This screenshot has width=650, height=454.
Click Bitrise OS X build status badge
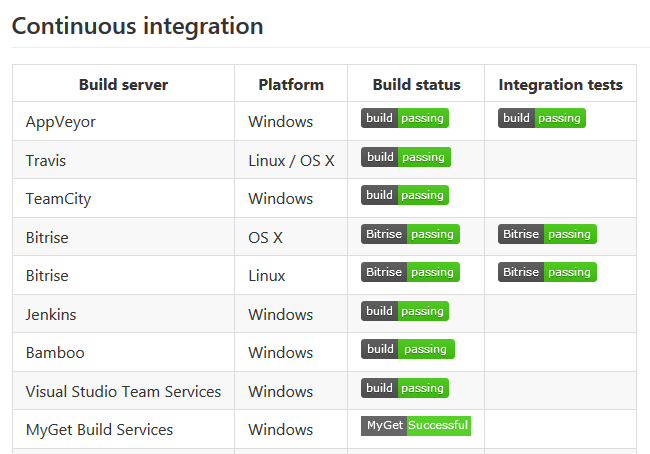[410, 234]
